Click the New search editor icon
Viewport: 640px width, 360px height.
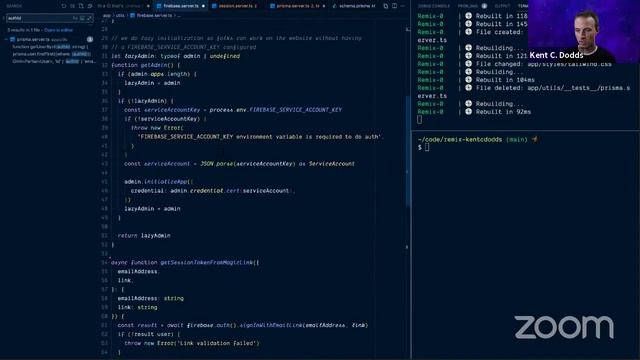[x=81, y=6]
